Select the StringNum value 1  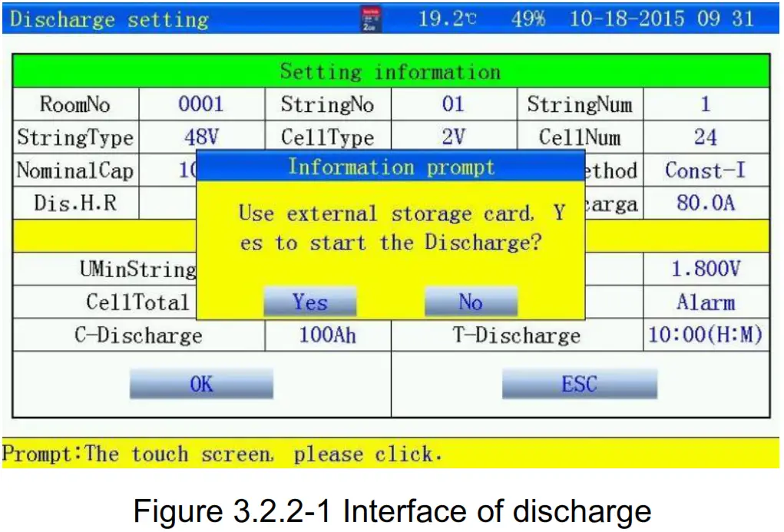[x=706, y=104]
